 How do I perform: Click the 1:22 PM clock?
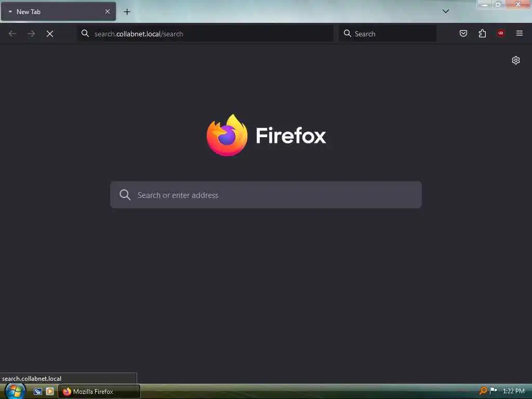click(514, 391)
